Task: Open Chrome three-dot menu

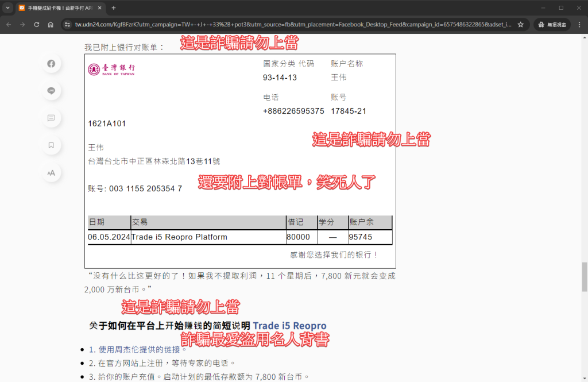Action: click(578, 25)
